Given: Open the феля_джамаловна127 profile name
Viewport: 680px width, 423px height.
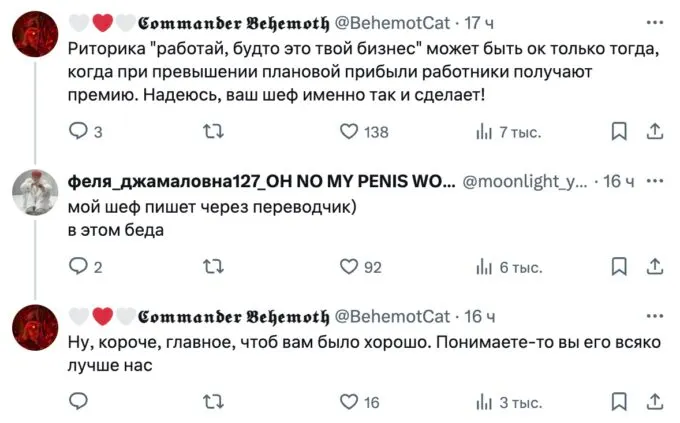Looking at the screenshot, I should coord(261,181).
